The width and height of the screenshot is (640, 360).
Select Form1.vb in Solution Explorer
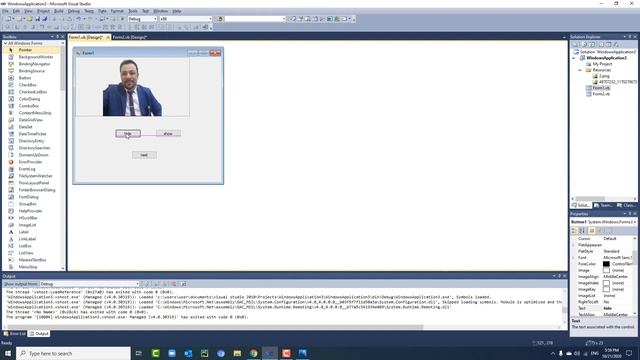[x=601, y=88]
